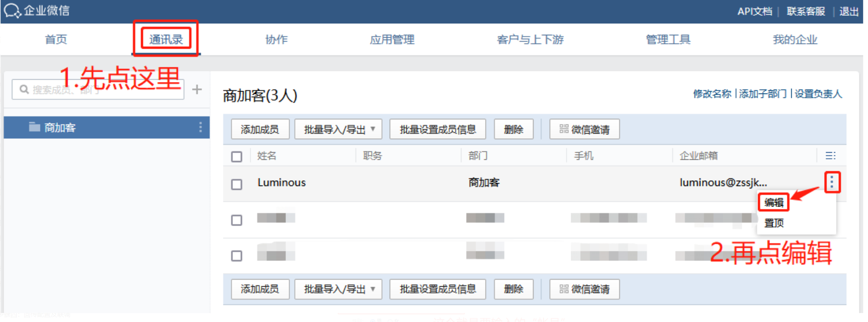Open the 应用管理 tab
This screenshot has width=868, height=322.
click(x=392, y=40)
